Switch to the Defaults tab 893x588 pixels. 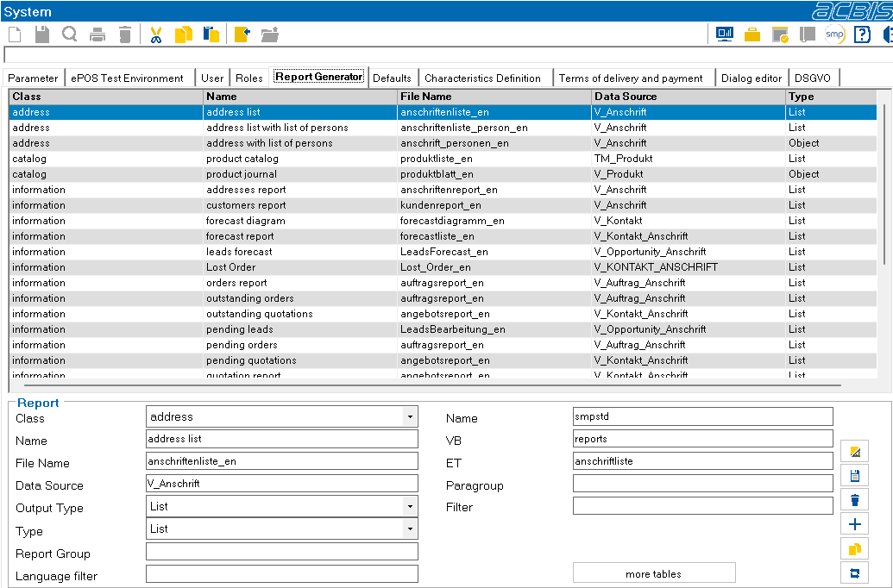click(392, 78)
